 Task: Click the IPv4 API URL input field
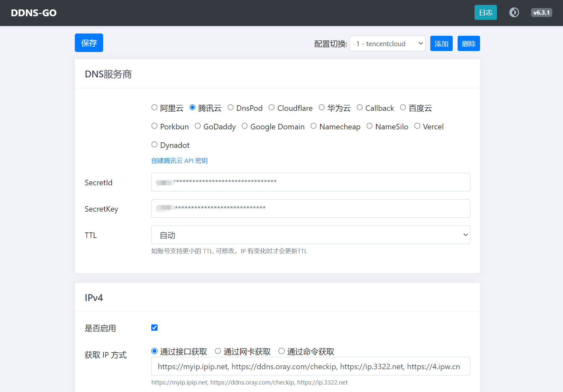click(x=310, y=366)
